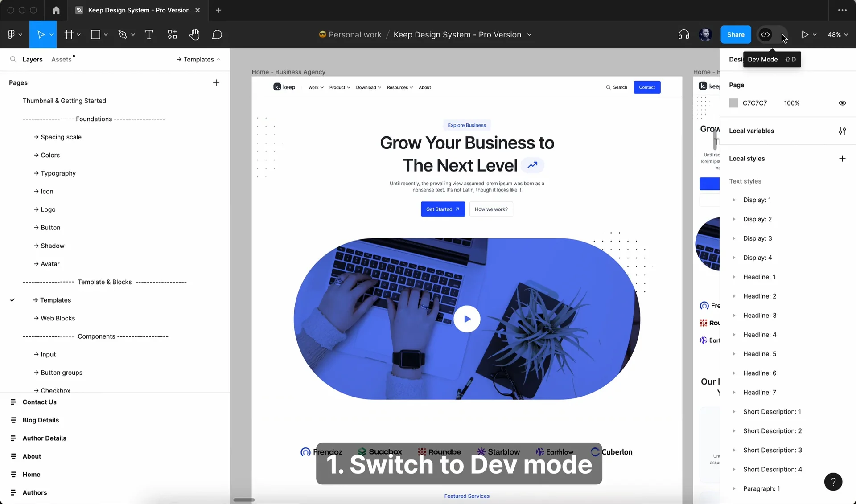This screenshot has width=856, height=504.
Task: Click the Present play icon
Action: pos(805,34)
